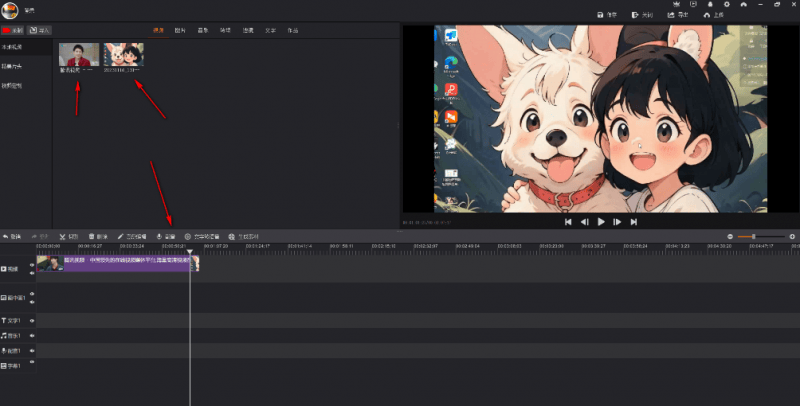Toggle visibility eye on the video track
The width and height of the screenshot is (800, 406).
32,265
